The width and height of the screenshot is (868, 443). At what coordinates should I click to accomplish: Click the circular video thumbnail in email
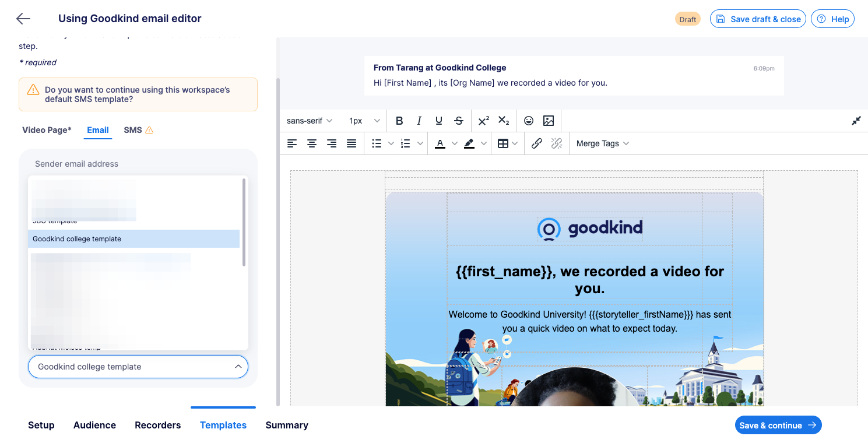coord(575,387)
